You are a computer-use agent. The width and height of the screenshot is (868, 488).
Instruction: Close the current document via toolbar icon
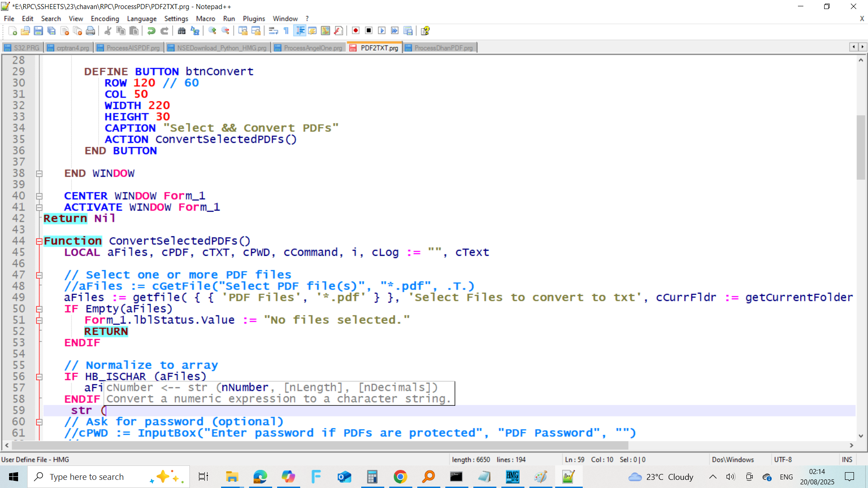65,31
